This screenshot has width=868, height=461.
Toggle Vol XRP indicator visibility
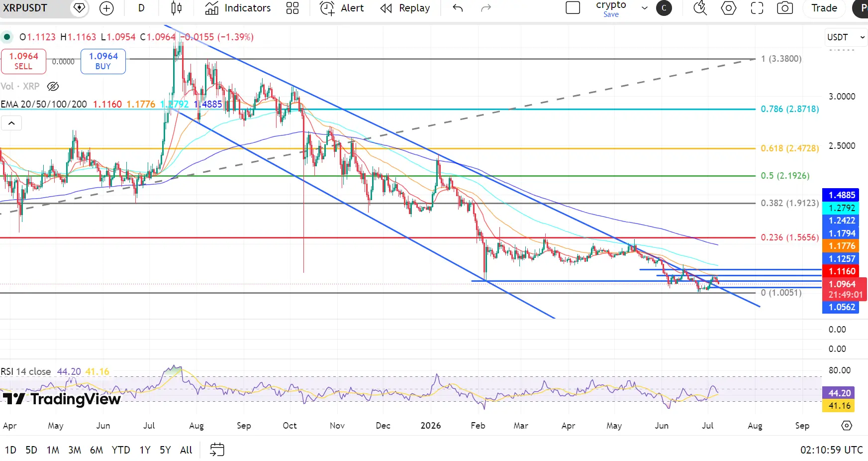tap(53, 86)
